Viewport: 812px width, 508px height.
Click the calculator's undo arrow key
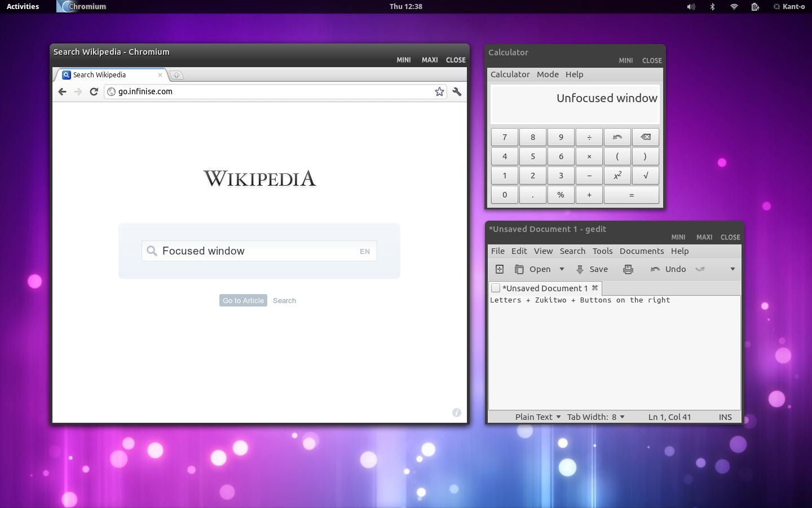[617, 137]
